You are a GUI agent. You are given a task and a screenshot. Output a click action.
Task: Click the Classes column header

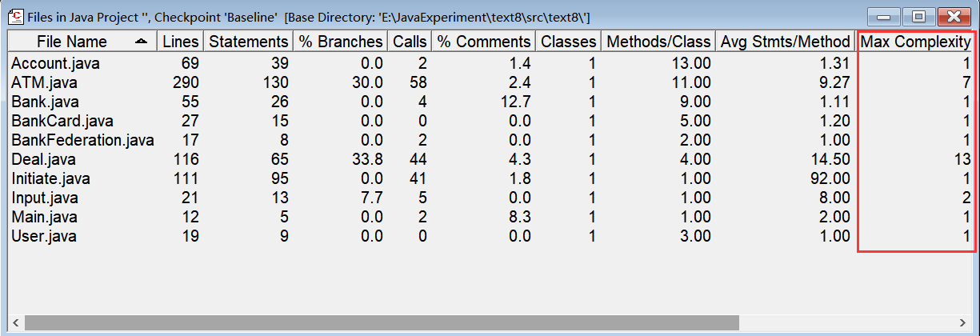pyautogui.click(x=569, y=42)
